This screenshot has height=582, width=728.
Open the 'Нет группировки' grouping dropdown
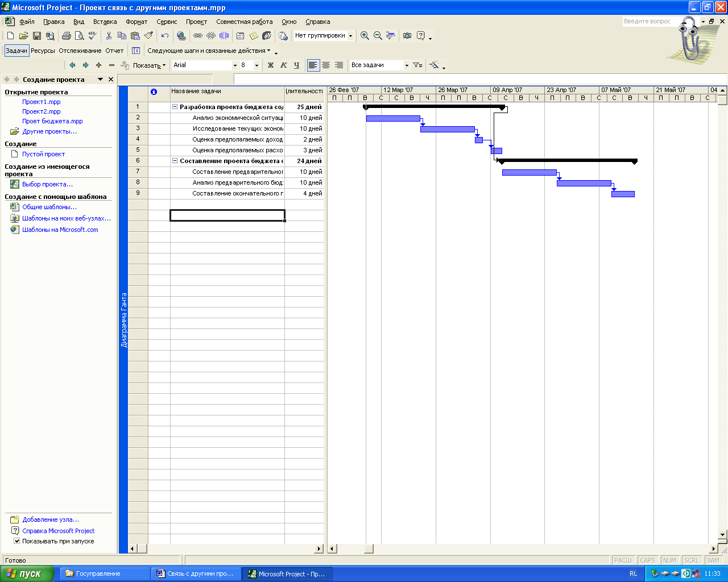click(350, 36)
